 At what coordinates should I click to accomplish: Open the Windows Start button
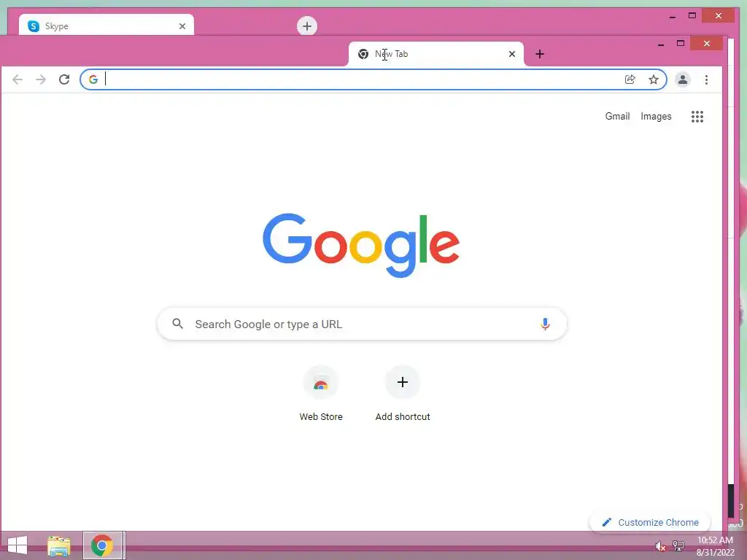click(x=18, y=545)
